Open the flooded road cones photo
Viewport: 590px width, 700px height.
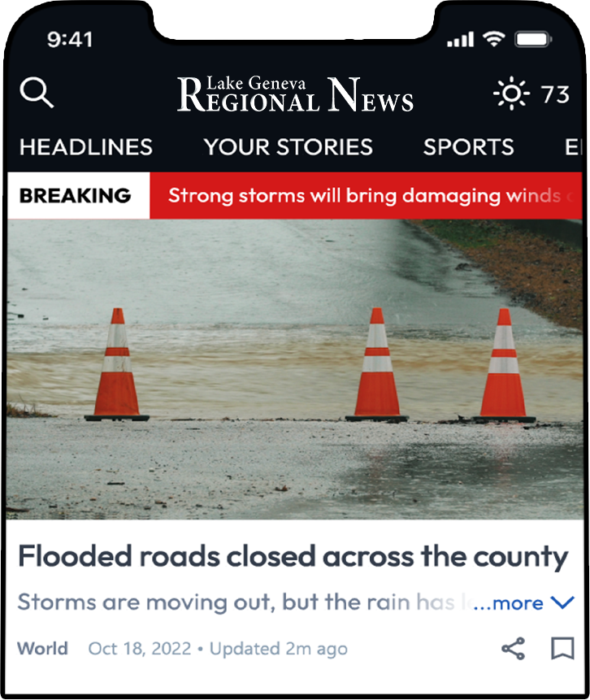[x=295, y=369]
